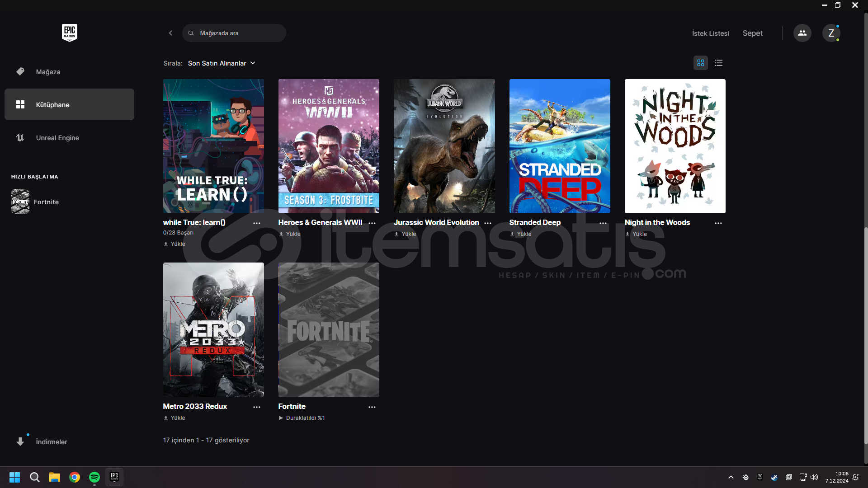The width and height of the screenshot is (868, 488).
Task: Install Night in the Woods via Yükle
Action: tap(636, 234)
